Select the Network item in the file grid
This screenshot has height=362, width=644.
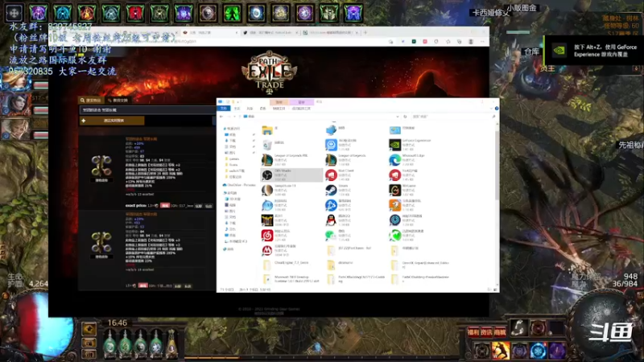click(x=355, y=130)
